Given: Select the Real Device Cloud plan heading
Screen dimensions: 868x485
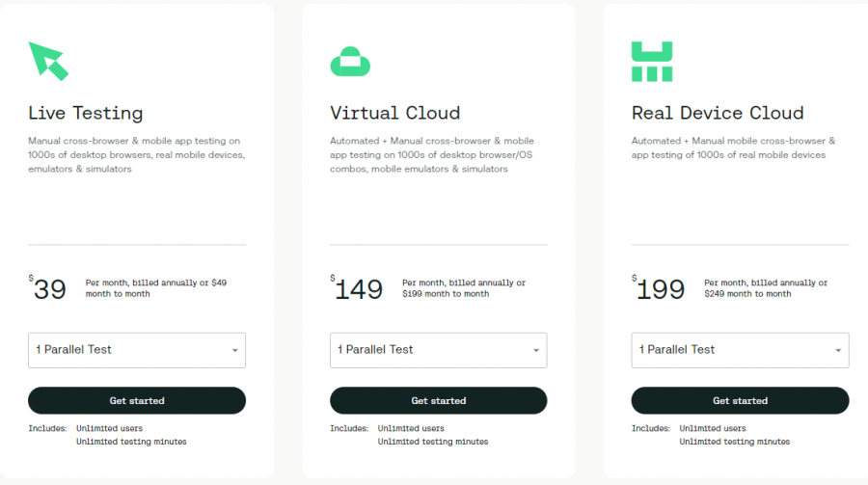Looking at the screenshot, I should 718,113.
